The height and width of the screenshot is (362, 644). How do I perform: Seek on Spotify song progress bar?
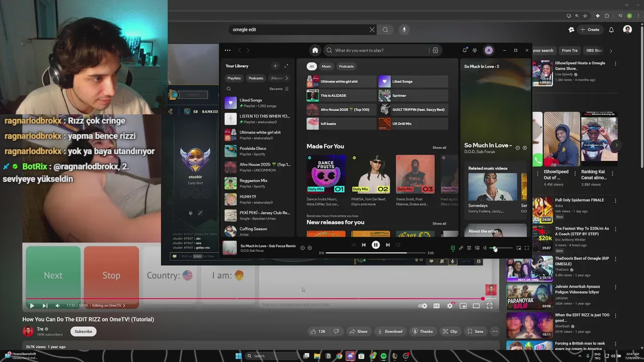point(375,253)
